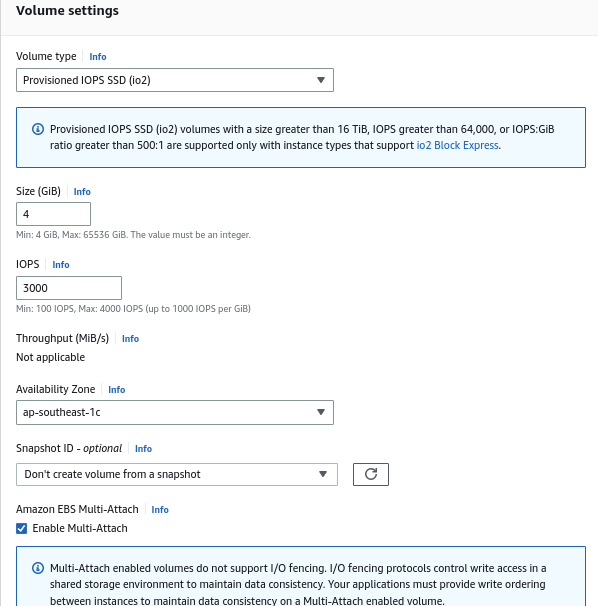Expand Don't create volume from a snapshot dropdown
This screenshot has width=598, height=606.
tap(177, 474)
